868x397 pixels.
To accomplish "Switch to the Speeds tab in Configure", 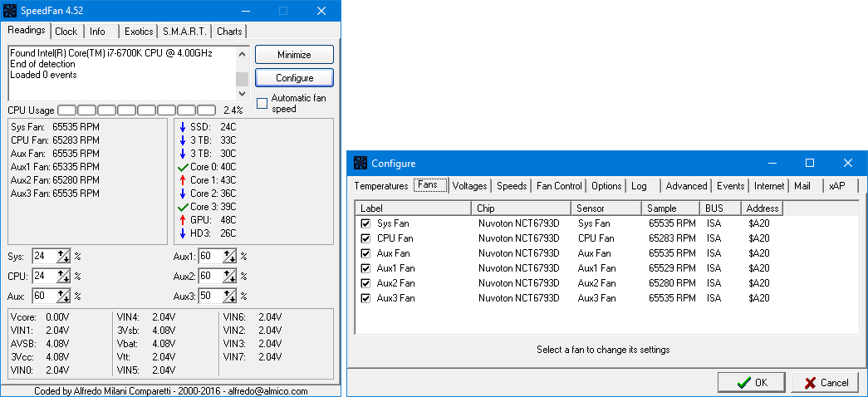I will (512, 186).
